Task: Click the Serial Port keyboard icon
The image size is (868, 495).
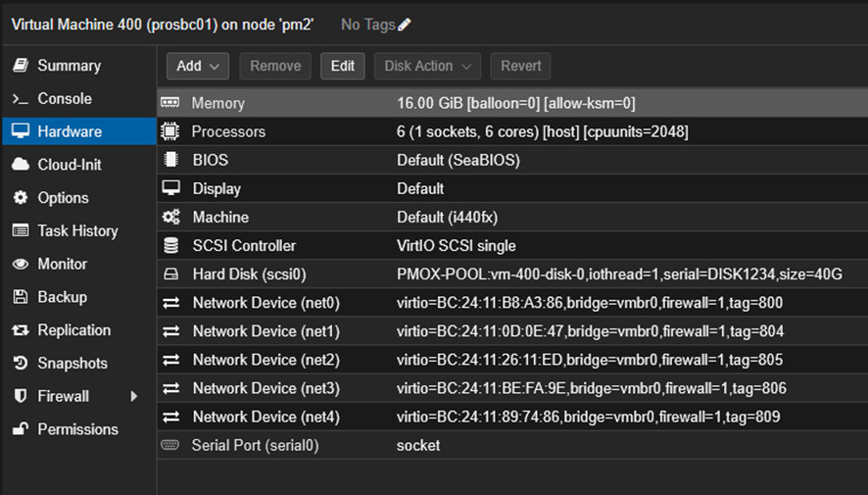Action: (x=170, y=446)
